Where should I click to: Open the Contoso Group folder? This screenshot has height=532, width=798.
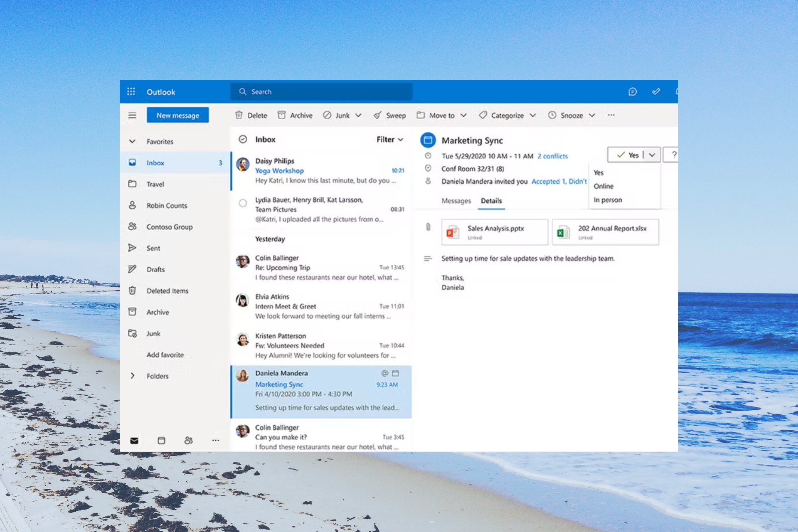[175, 227]
